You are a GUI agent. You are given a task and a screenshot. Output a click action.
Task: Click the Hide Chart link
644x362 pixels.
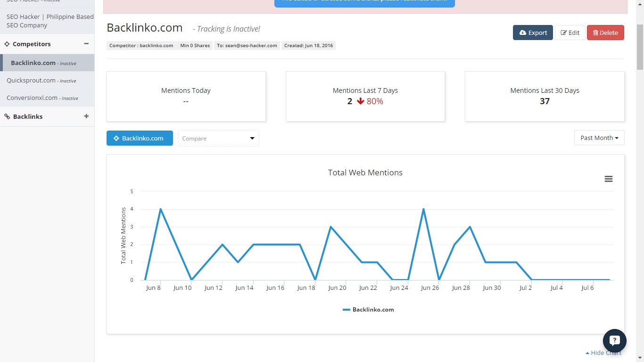click(603, 353)
